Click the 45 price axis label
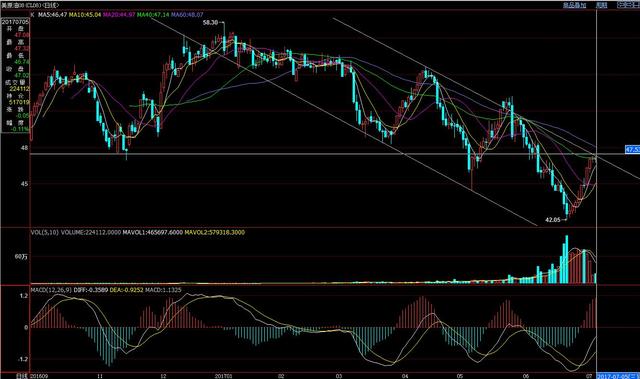 click(24, 184)
